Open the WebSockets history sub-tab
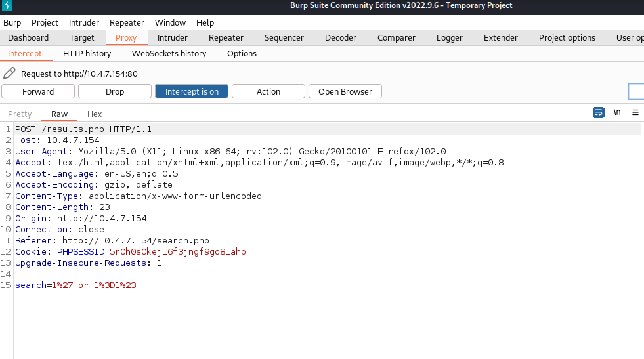The height and width of the screenshot is (359, 644). pos(169,54)
